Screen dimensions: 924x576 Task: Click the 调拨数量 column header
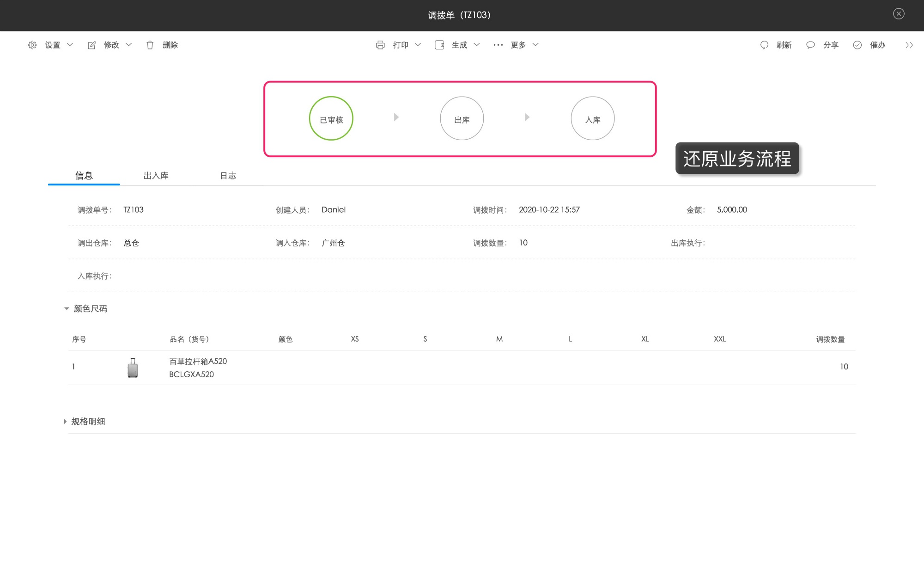click(830, 339)
